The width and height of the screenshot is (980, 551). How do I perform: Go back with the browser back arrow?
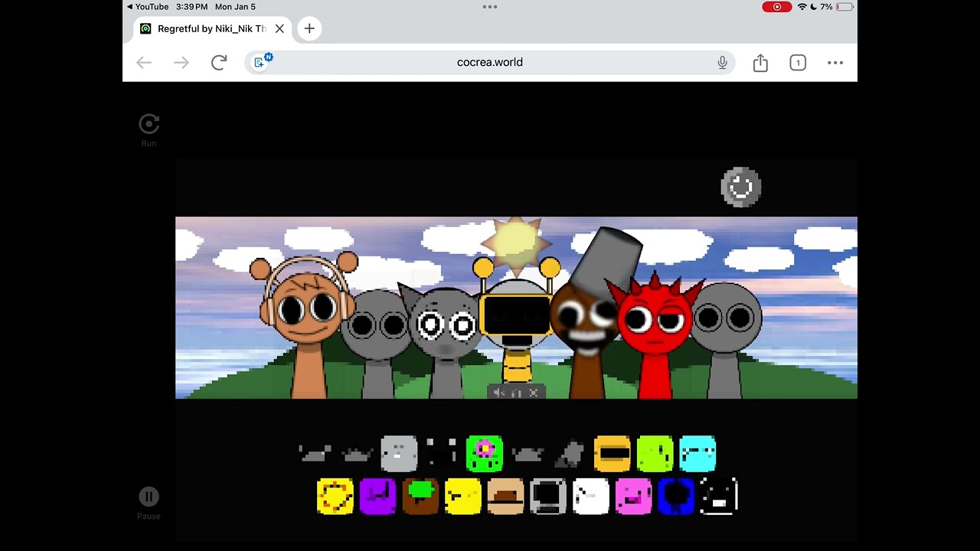(x=144, y=63)
